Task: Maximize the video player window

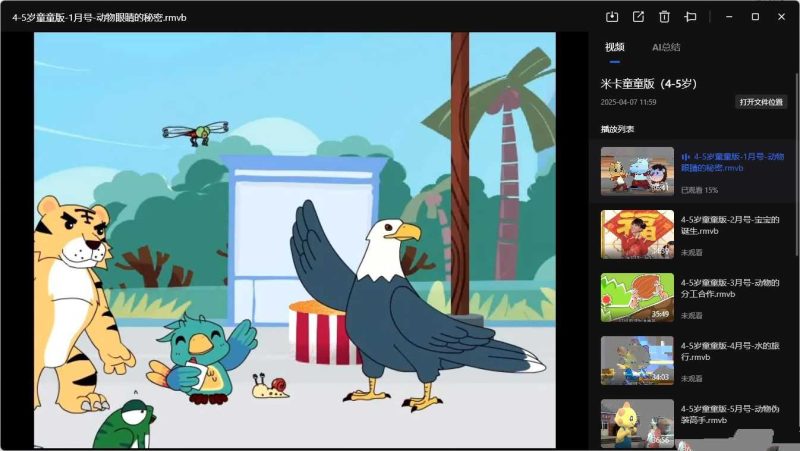Action: tap(755, 17)
